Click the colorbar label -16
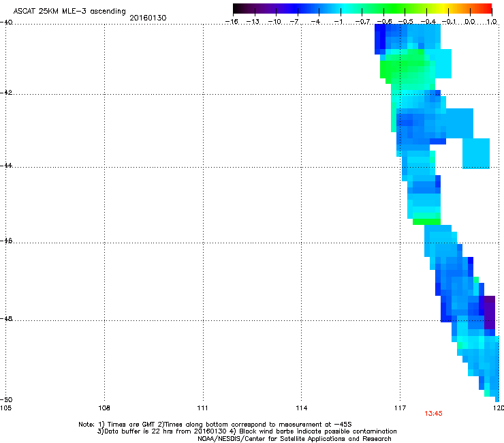504x443 pixels. click(232, 22)
